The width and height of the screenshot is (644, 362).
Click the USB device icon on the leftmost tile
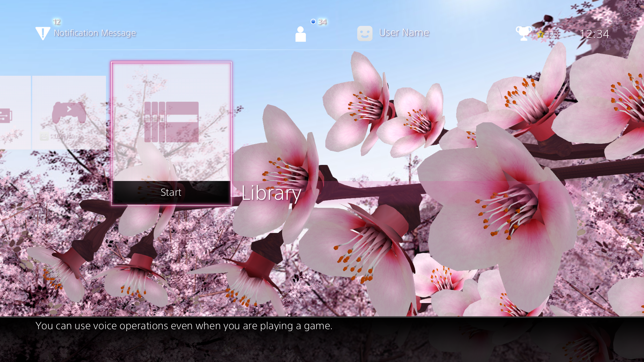6,116
